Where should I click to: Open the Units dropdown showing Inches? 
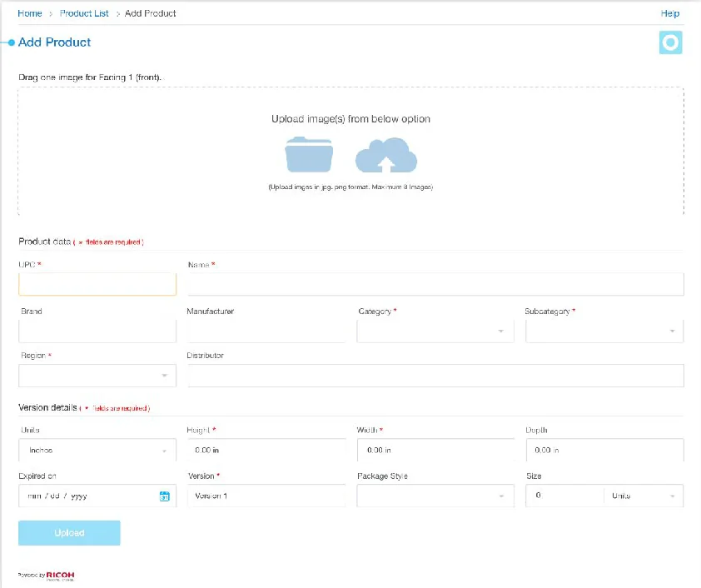97,450
